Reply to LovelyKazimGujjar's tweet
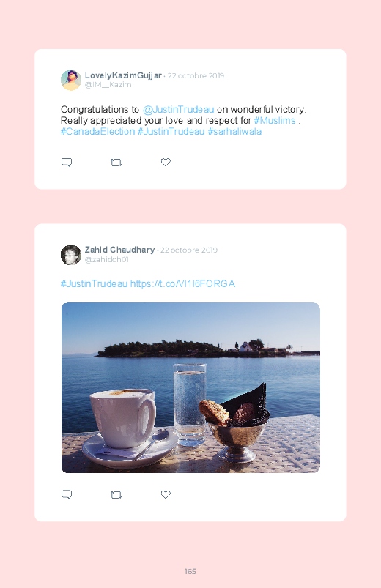This screenshot has width=381, height=588. point(67,163)
